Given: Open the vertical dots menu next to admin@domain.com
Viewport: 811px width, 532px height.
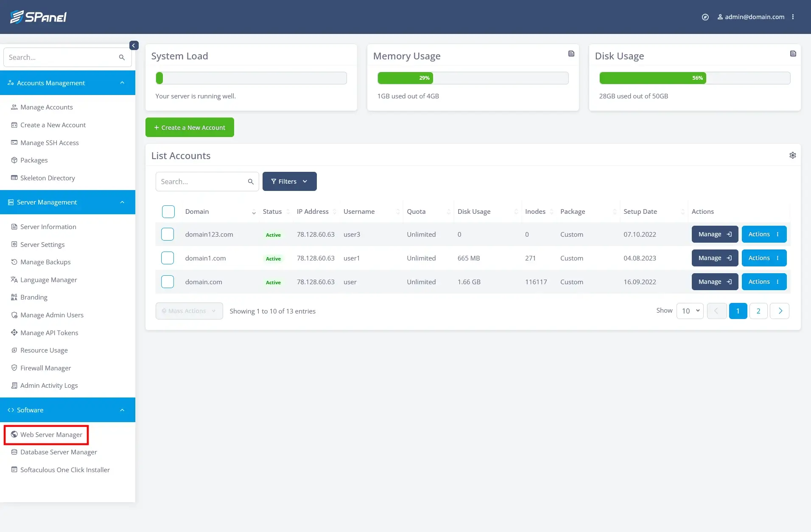Looking at the screenshot, I should coord(794,17).
